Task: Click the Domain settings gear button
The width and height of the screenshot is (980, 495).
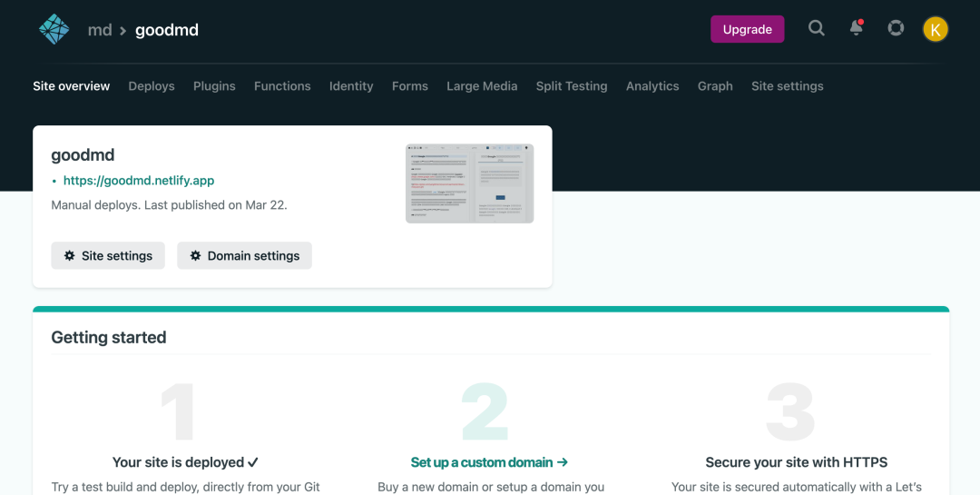Action: pos(244,255)
